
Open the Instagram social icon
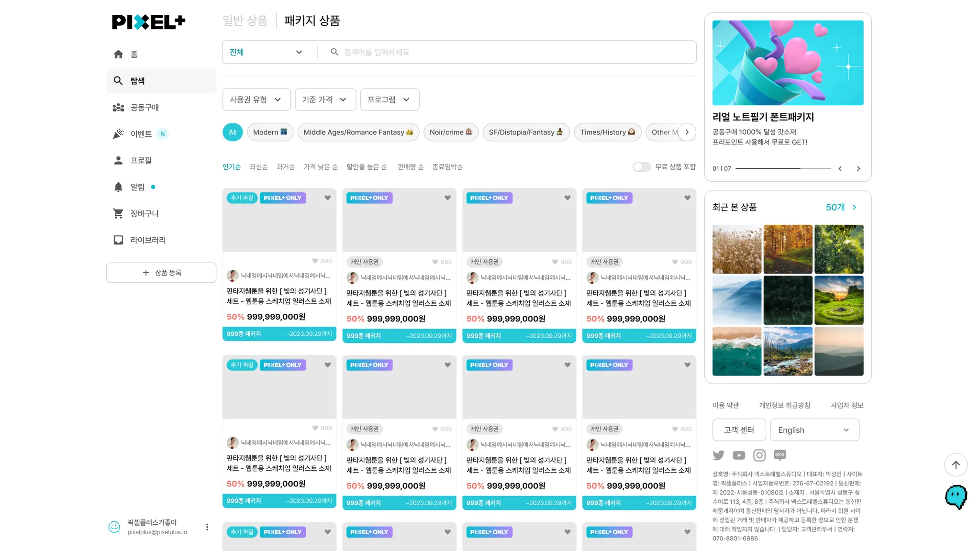coord(759,455)
